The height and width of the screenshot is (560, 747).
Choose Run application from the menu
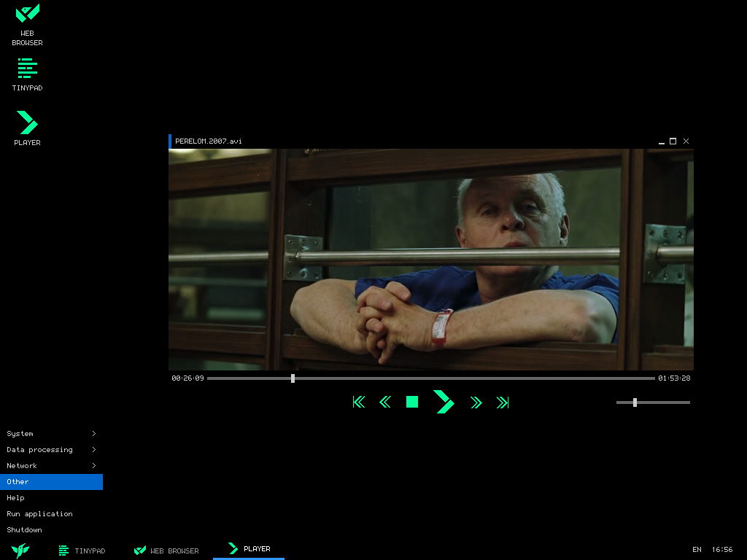pyautogui.click(x=39, y=514)
